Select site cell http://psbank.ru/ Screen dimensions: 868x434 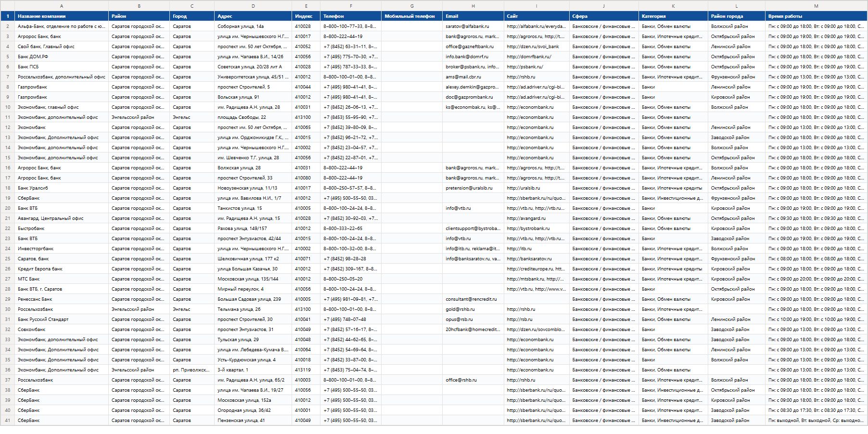click(x=536, y=67)
